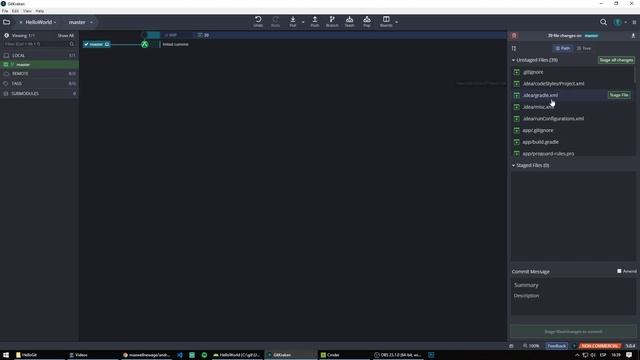This screenshot has width=640, height=360.
Task: Click the user profile avatar
Action: point(618,22)
